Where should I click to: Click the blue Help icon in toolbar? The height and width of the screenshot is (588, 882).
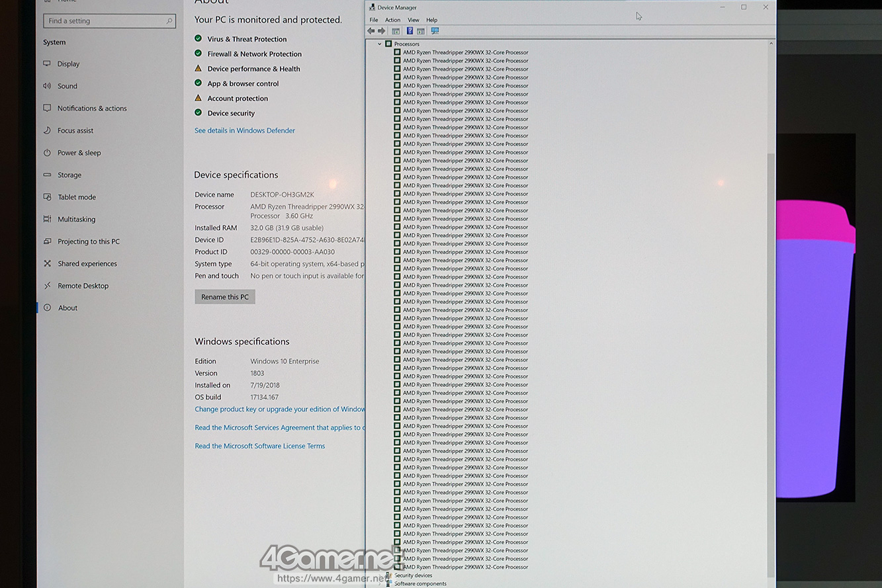coord(410,31)
